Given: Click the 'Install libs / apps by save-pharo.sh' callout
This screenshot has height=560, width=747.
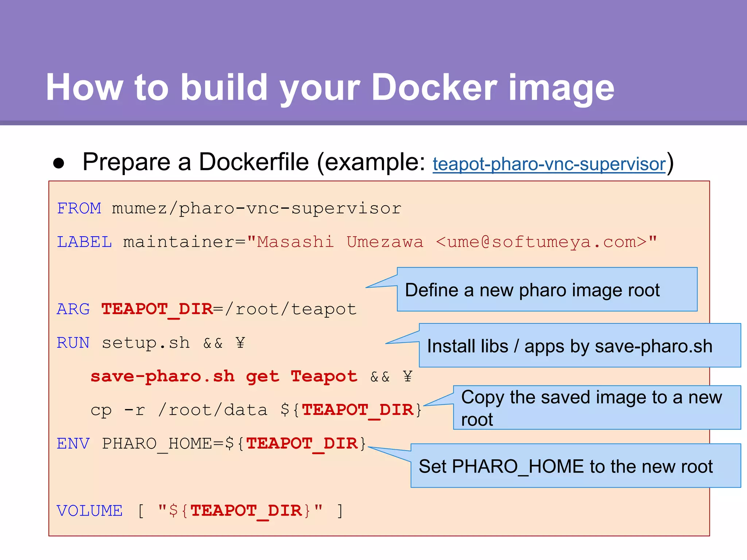Looking at the screenshot, I should 580,345.
